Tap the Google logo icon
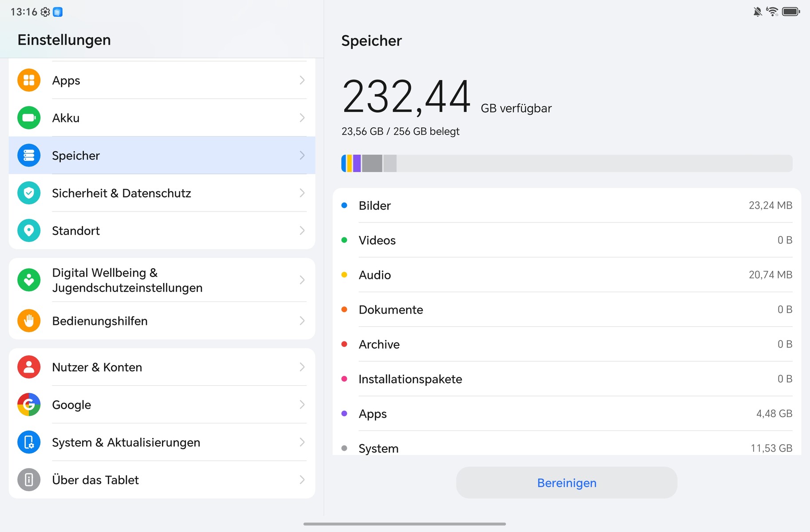 (x=29, y=404)
